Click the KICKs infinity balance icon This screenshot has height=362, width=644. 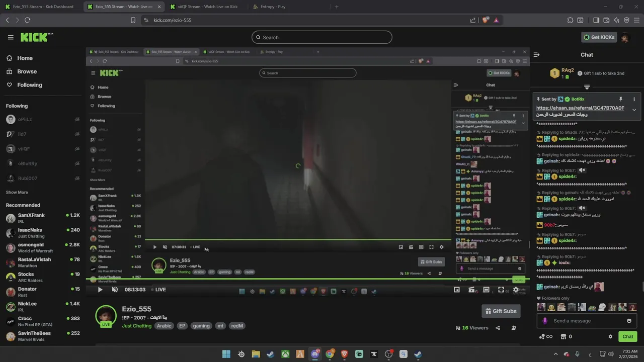(x=546, y=336)
